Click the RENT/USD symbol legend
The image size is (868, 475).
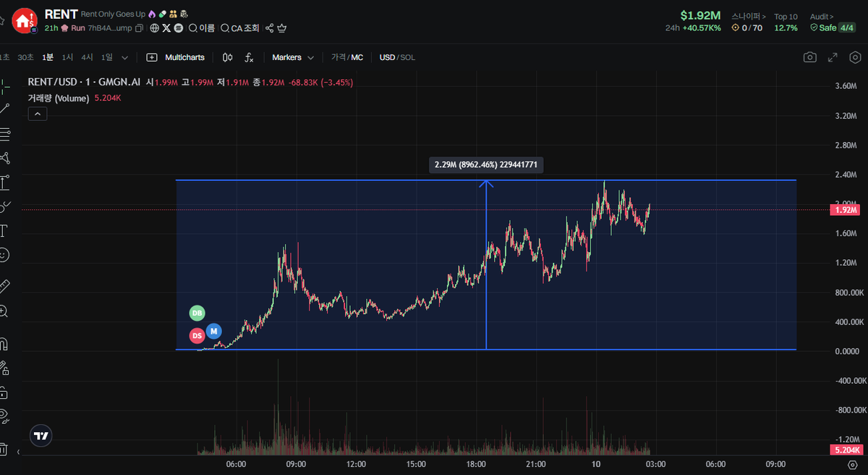click(84, 83)
